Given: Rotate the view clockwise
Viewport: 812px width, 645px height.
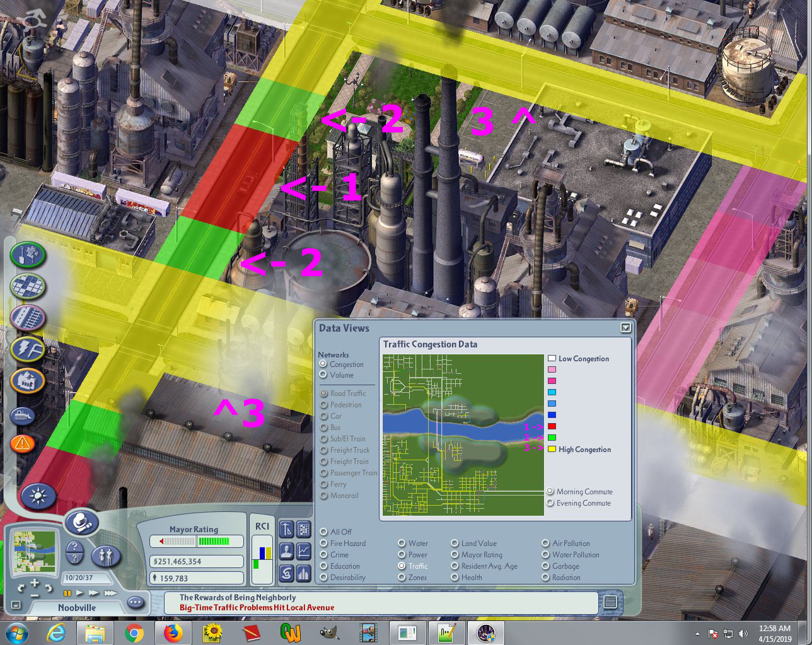Looking at the screenshot, I should (x=49, y=588).
